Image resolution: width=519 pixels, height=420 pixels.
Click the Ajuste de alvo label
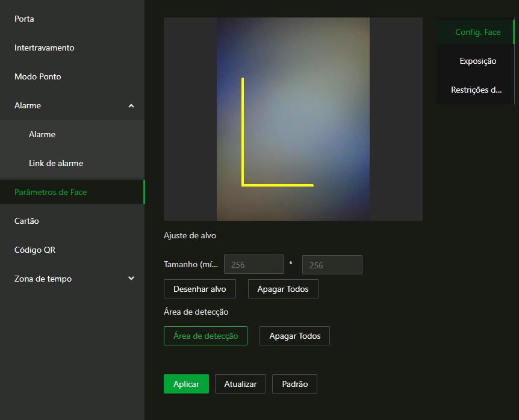point(190,235)
